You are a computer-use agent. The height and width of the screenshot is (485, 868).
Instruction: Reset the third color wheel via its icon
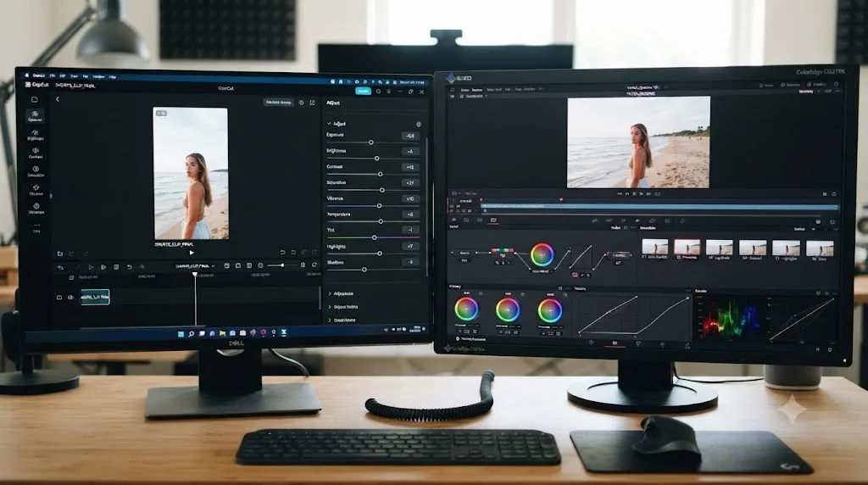[565, 295]
